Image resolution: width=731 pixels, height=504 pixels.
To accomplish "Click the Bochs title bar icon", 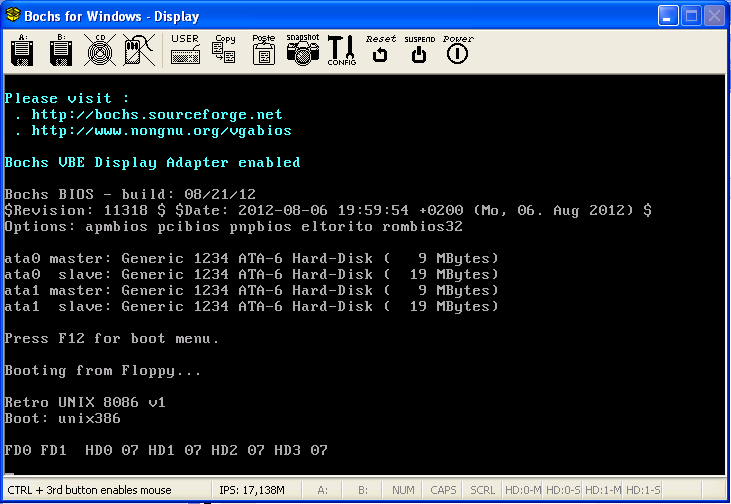I will (x=13, y=15).
